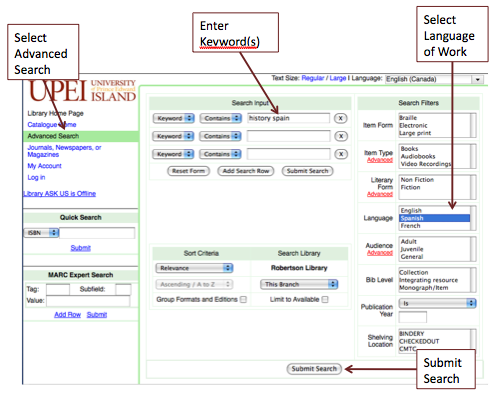Select Video Recordings in Item Type list
This screenshot has width=502, height=399.
point(426,164)
